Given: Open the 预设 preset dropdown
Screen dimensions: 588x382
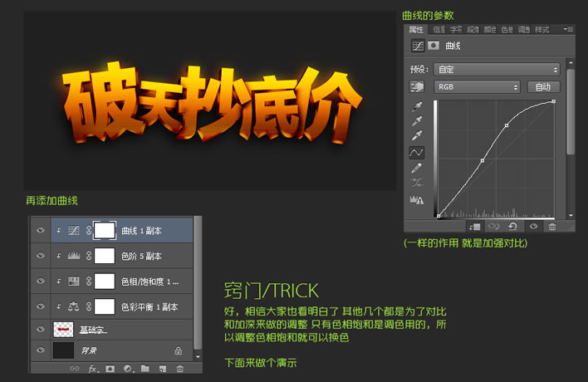Looking at the screenshot, I should click(497, 70).
